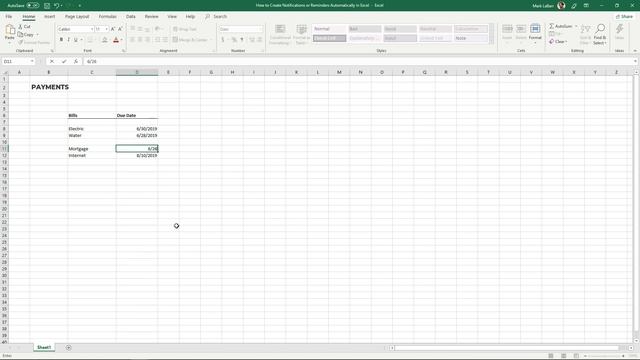The image size is (640, 360).
Task: Click the AutoSum sigma button
Action: 561,26
